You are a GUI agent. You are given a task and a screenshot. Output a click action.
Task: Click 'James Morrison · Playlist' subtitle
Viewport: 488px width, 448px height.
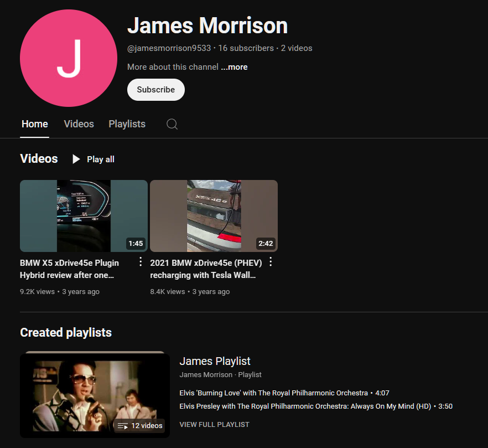click(x=220, y=375)
